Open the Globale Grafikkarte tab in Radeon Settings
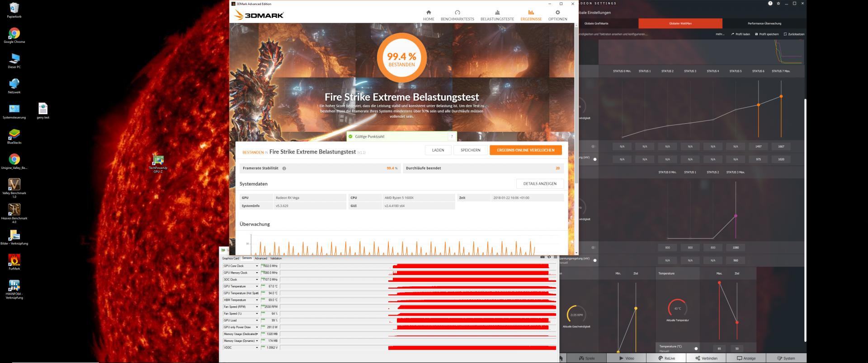This screenshot has height=363, width=868. tap(596, 23)
